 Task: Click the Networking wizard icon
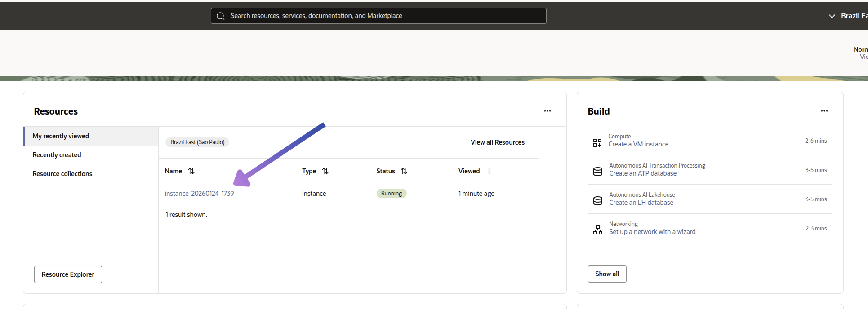(597, 230)
